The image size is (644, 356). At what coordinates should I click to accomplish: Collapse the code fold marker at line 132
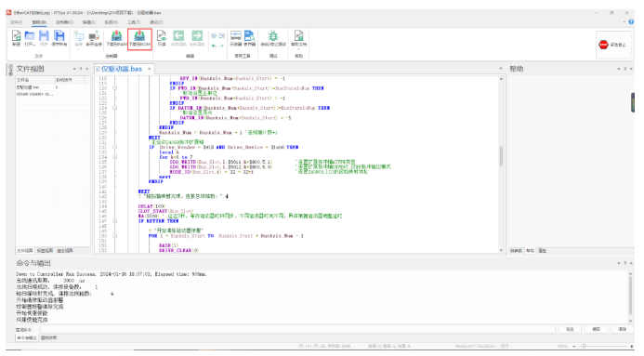[x=114, y=147]
